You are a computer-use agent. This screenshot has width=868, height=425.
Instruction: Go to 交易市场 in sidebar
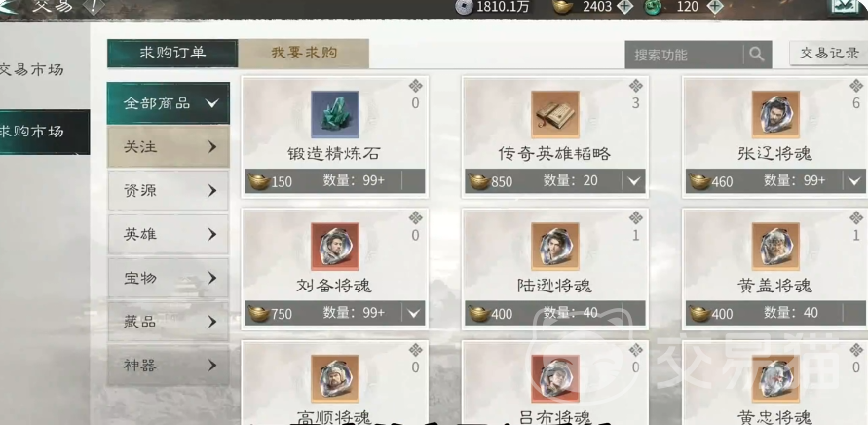33,70
